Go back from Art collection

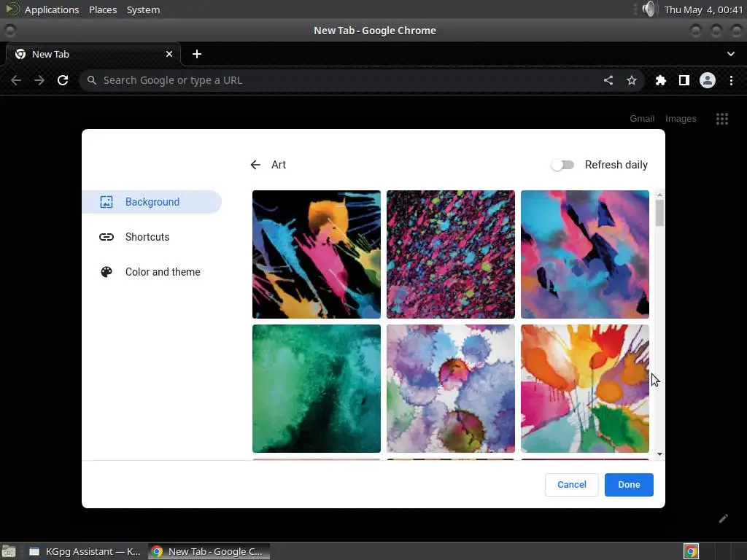255,165
